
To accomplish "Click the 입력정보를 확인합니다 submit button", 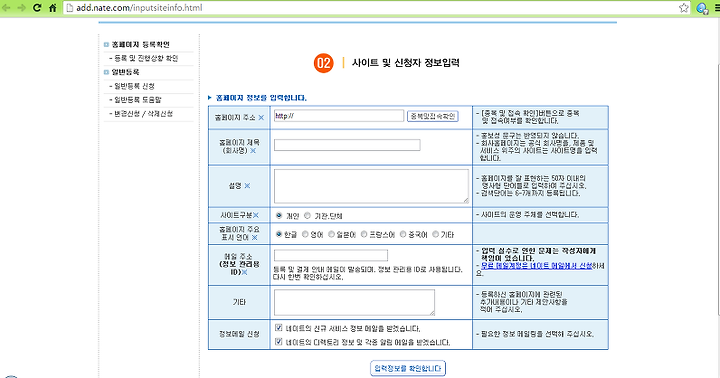I will pos(408,368).
